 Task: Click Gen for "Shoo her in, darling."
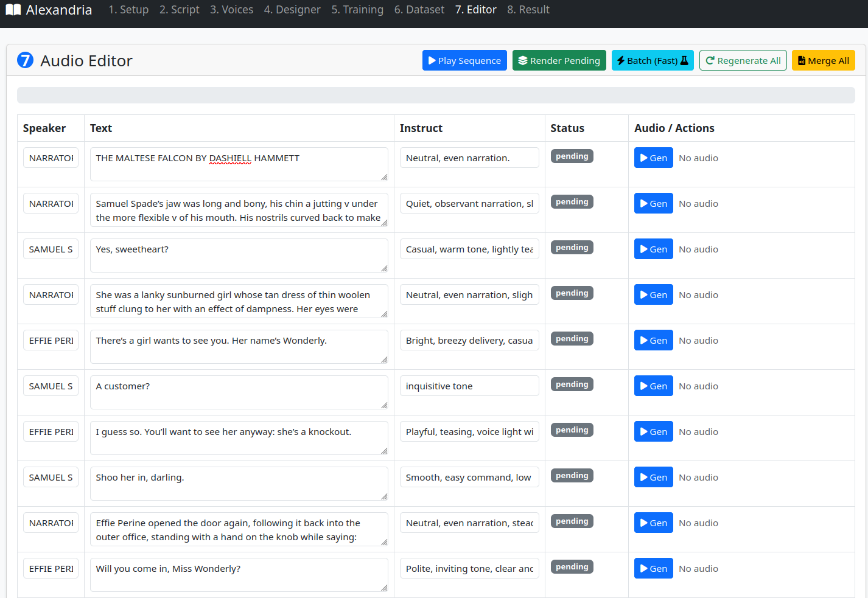pos(653,477)
